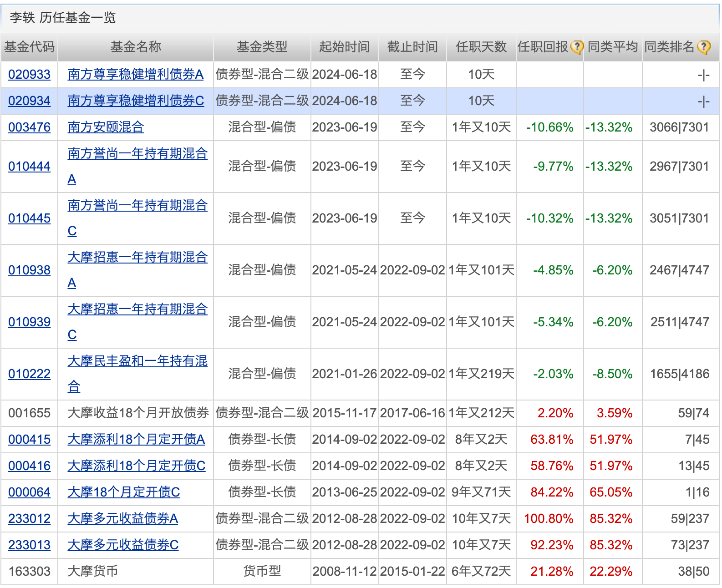
Task: Open 大摩多元收益债券C fund link
Action: tap(123, 545)
